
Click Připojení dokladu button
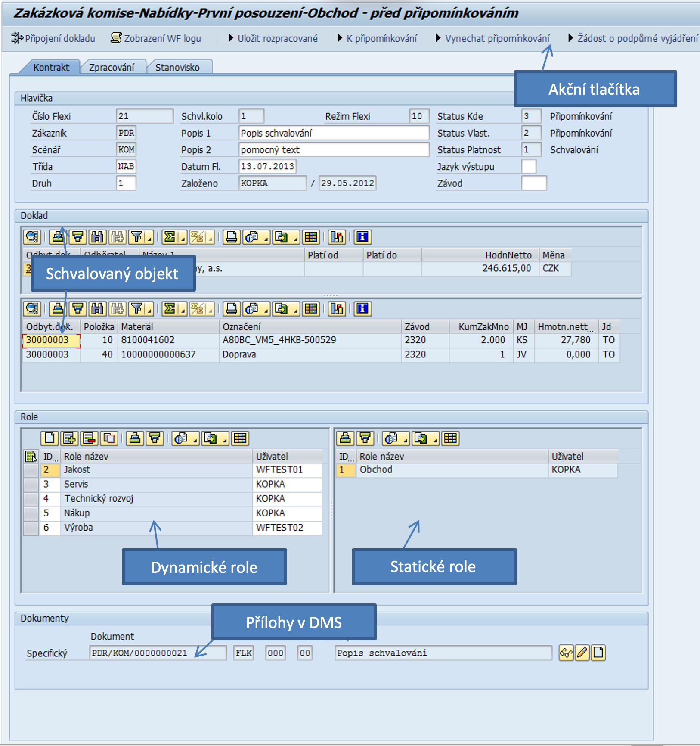(53, 38)
